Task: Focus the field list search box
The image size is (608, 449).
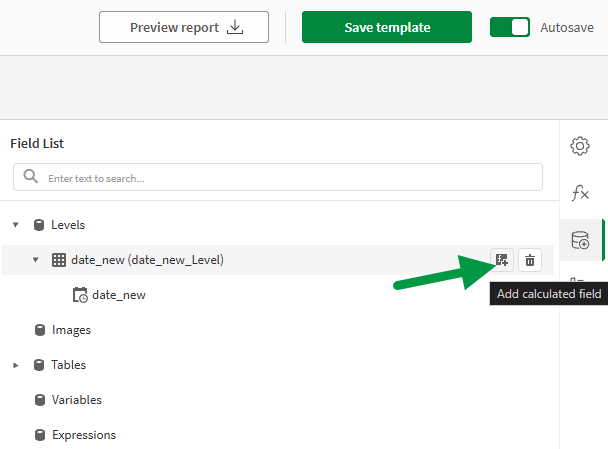Action: pos(278,177)
